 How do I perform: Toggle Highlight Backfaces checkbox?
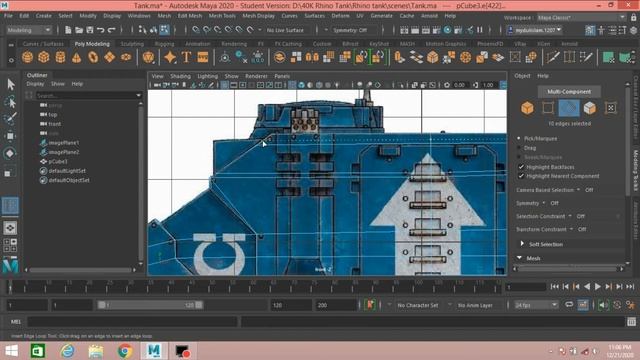point(521,167)
